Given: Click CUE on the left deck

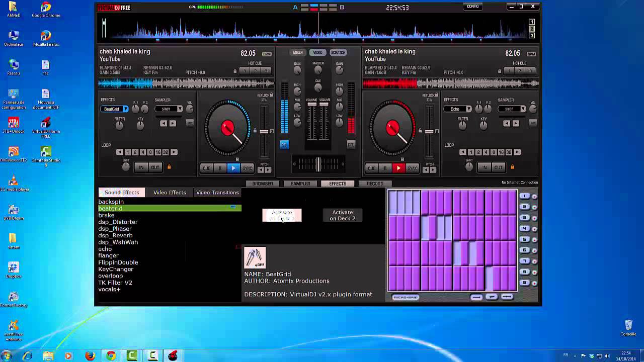Looking at the screenshot, I should tap(206, 168).
